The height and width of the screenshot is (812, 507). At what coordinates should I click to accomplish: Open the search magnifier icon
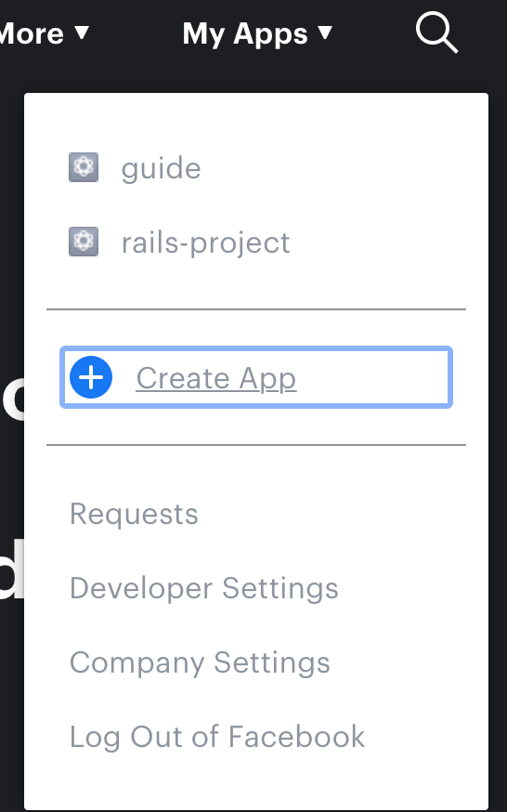pyautogui.click(x=436, y=33)
